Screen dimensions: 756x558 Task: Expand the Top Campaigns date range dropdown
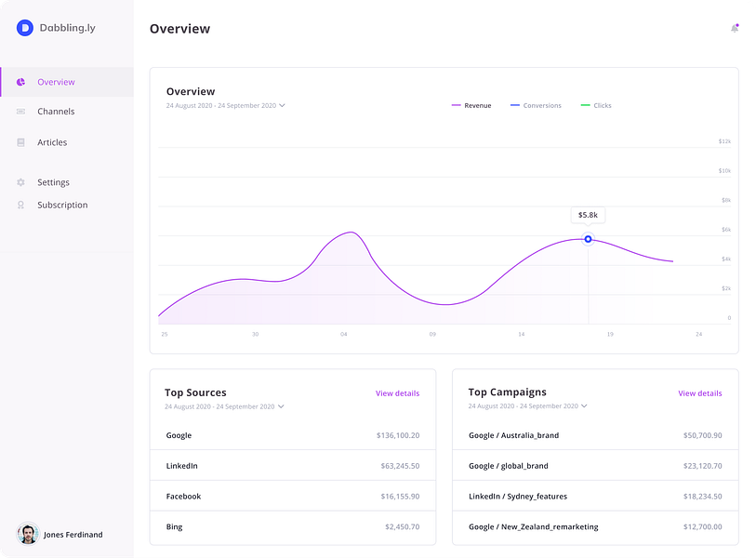(527, 406)
